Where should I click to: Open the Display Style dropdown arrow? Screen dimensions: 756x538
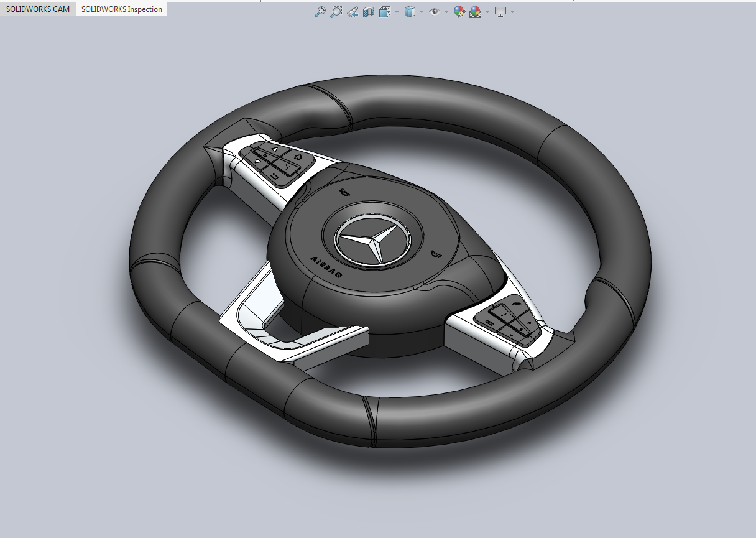point(422,12)
